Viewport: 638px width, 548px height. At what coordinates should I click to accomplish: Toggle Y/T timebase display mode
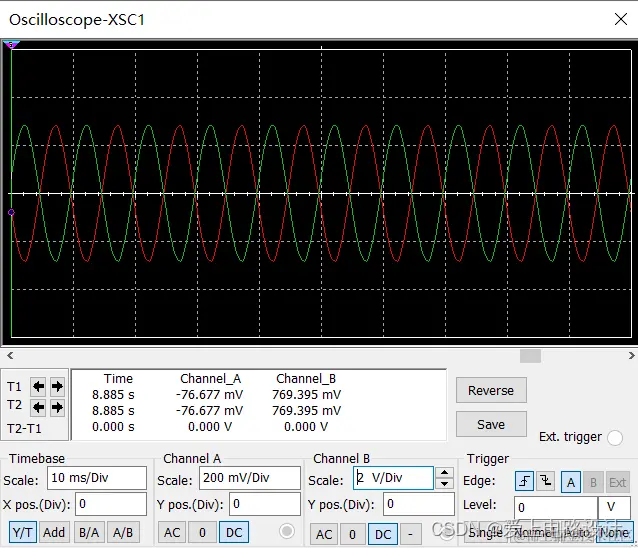coord(23,532)
